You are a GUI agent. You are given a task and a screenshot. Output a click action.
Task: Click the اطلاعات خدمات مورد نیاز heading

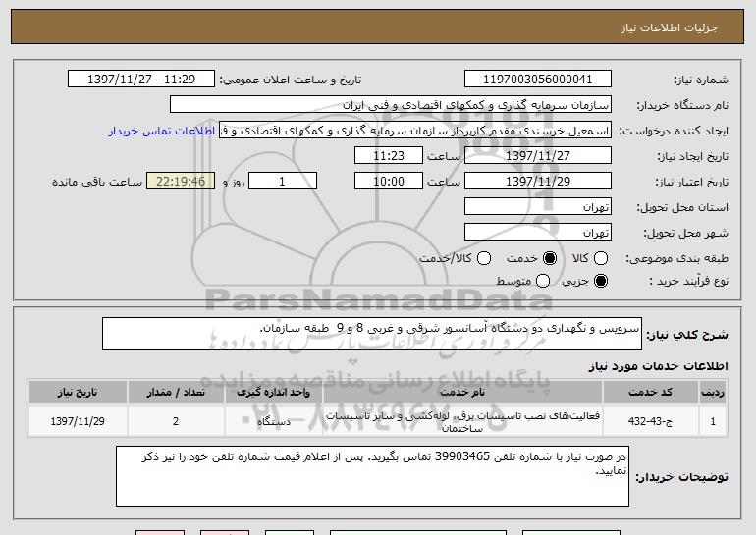coord(658,366)
